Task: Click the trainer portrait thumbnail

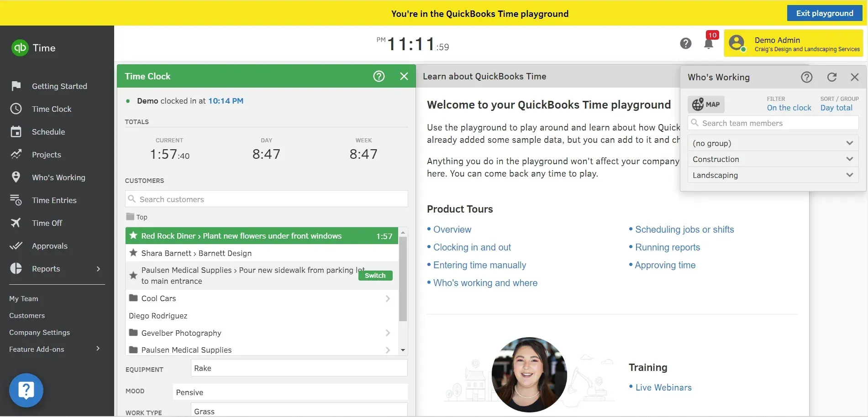Action: pos(529,375)
